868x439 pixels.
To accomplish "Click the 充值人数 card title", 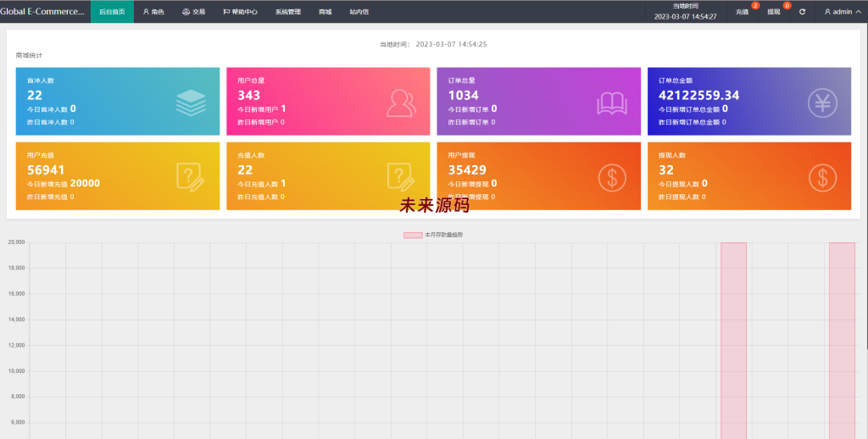I will 251,155.
